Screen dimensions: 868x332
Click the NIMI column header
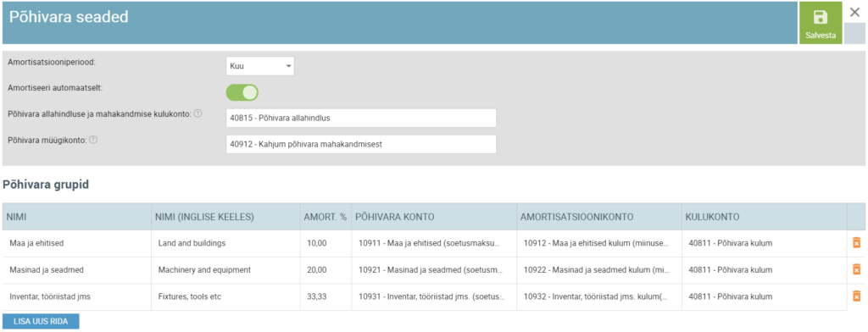(x=77, y=217)
